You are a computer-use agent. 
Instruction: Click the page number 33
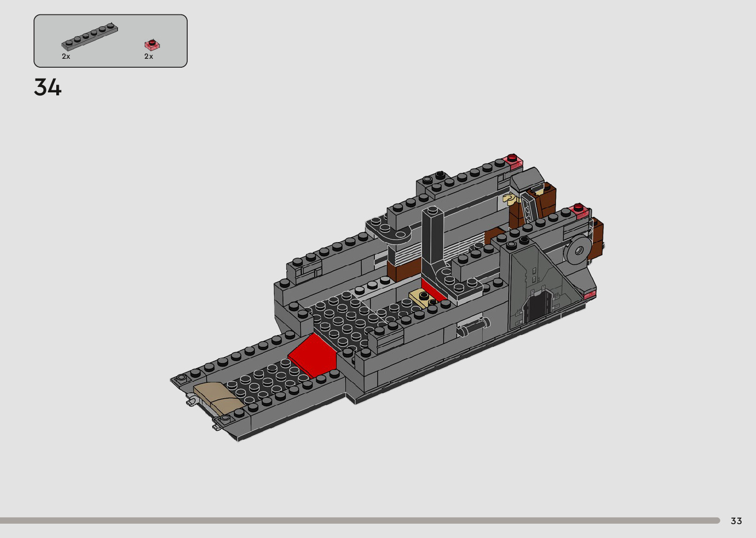point(736,521)
